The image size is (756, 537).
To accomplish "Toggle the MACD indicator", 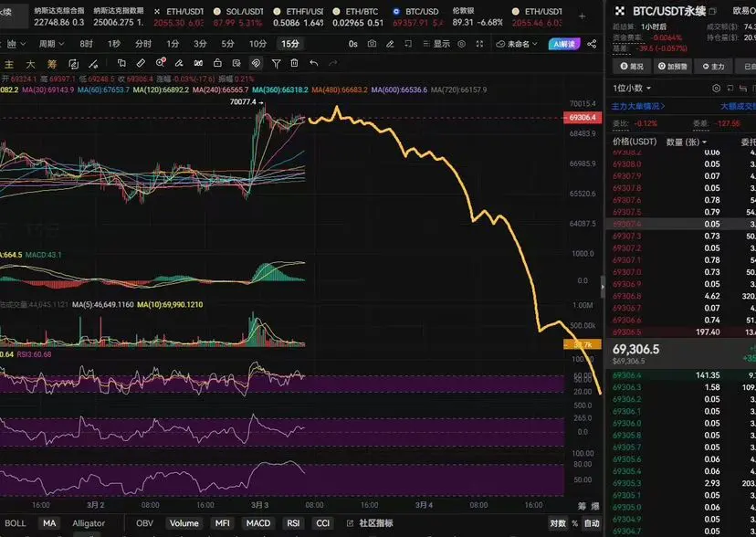I will (x=258, y=523).
